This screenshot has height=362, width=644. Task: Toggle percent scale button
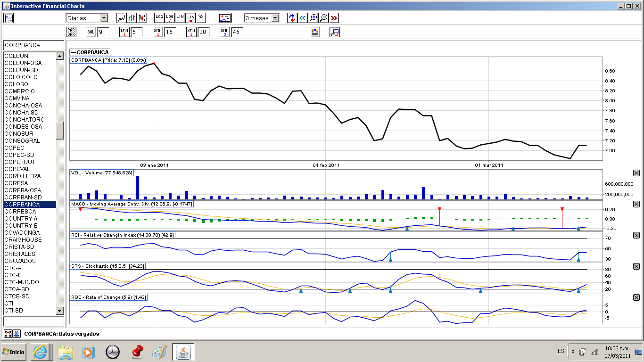point(201,18)
